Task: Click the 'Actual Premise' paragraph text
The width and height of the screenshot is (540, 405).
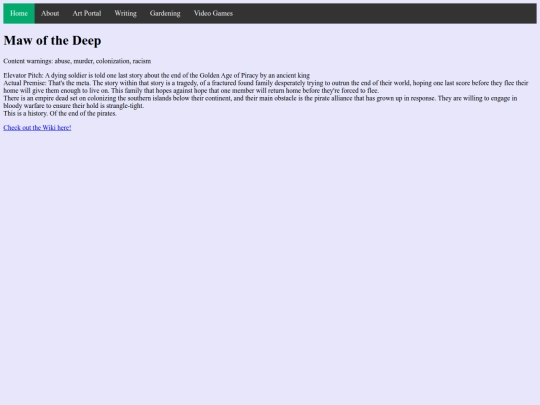Action: [266, 87]
